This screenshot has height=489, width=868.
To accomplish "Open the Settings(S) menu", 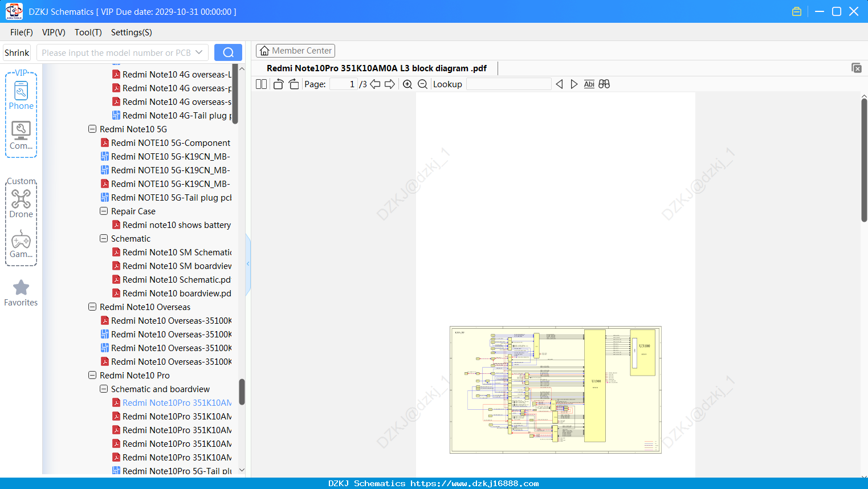I will tap(132, 32).
